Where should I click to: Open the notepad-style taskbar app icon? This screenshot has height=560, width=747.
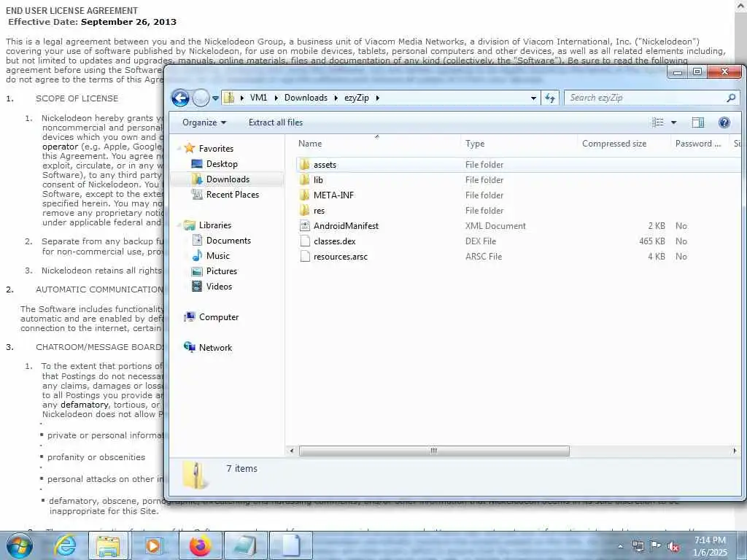point(244,545)
